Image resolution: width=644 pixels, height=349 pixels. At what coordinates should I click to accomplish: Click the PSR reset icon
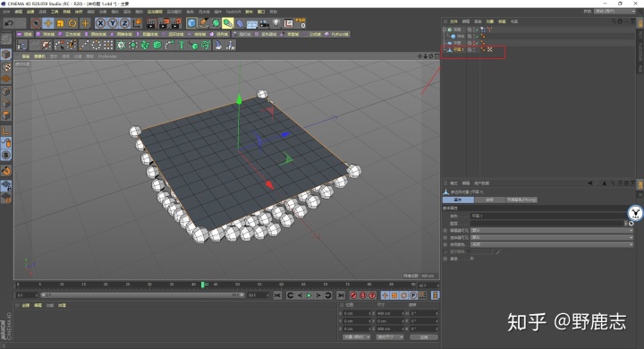[x=301, y=23]
